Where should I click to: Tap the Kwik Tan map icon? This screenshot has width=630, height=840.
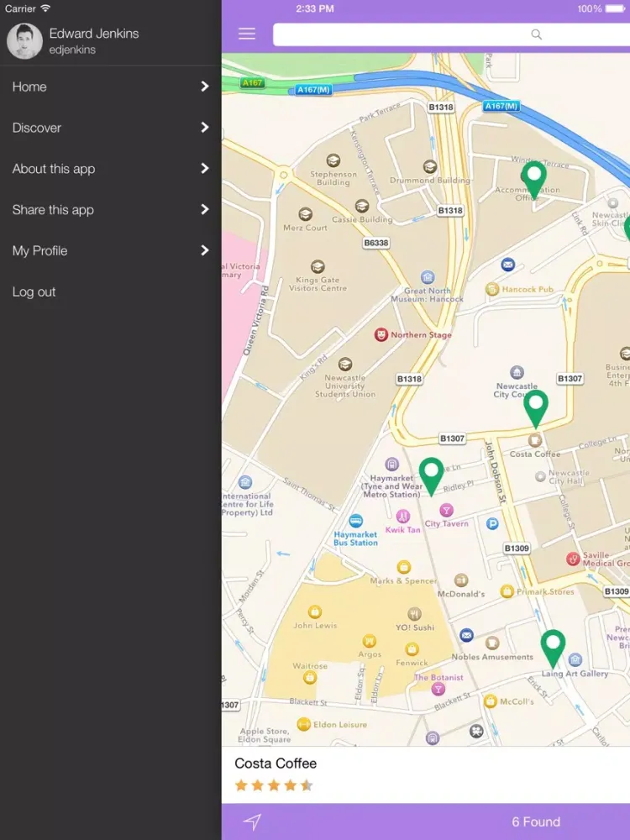coord(403,517)
